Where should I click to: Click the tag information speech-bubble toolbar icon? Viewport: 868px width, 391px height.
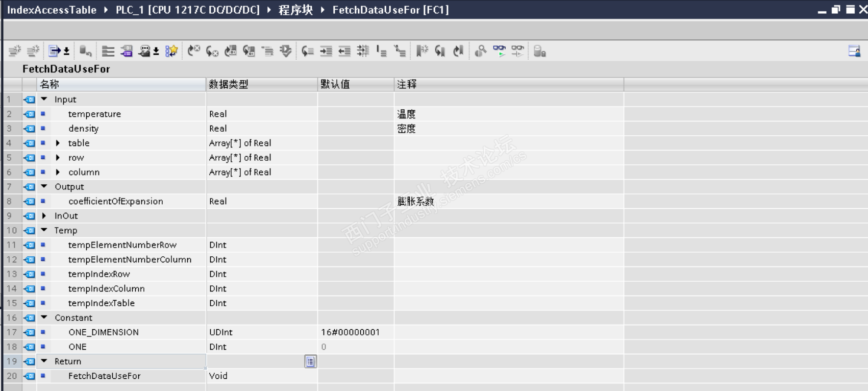(x=145, y=51)
